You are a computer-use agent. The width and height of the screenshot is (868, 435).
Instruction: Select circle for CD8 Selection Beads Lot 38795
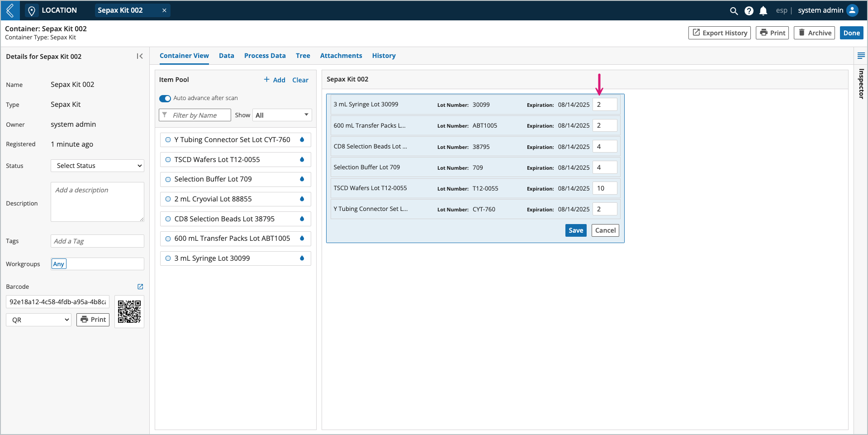click(168, 219)
